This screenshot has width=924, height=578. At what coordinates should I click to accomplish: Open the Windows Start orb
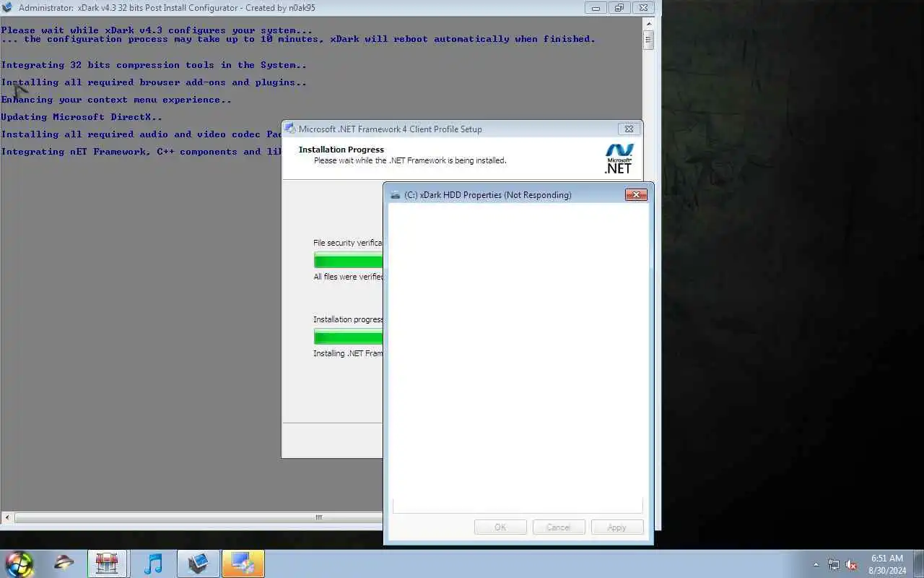19,564
